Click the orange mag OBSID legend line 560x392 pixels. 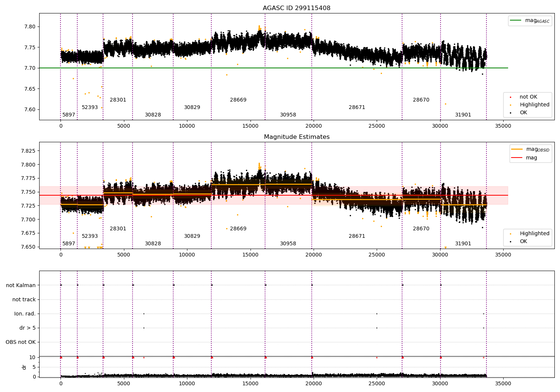pos(517,149)
